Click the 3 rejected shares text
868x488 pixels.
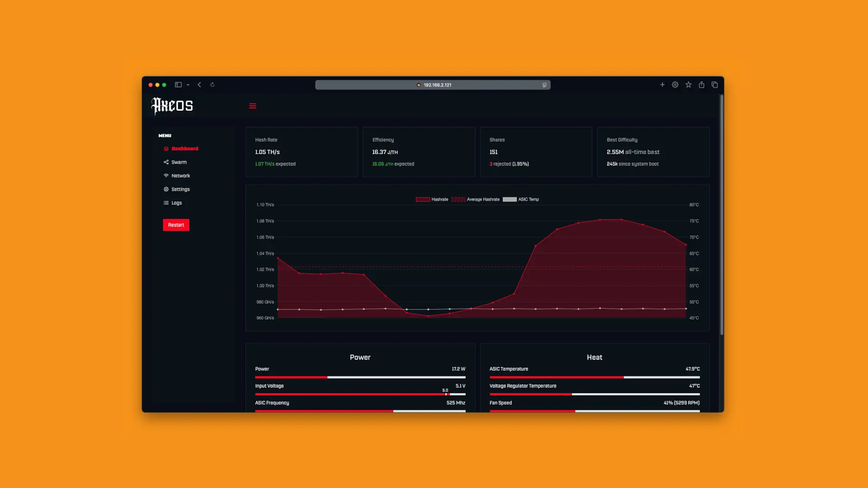509,164
